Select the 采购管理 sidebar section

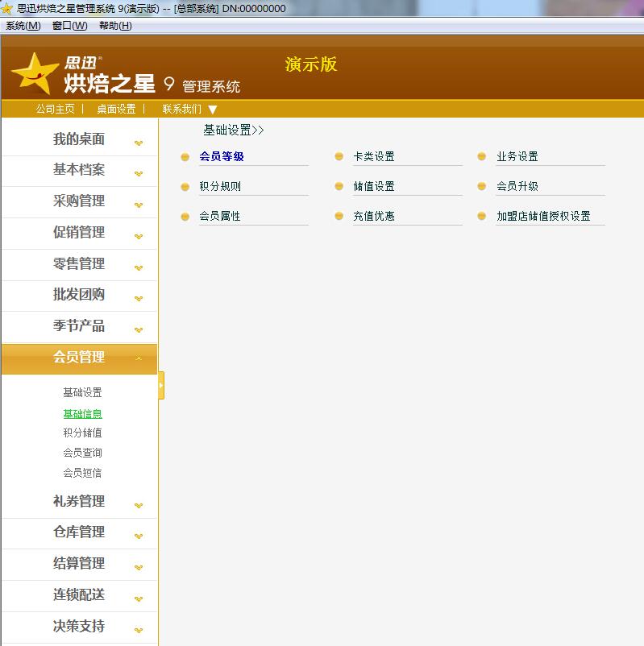[x=79, y=201]
